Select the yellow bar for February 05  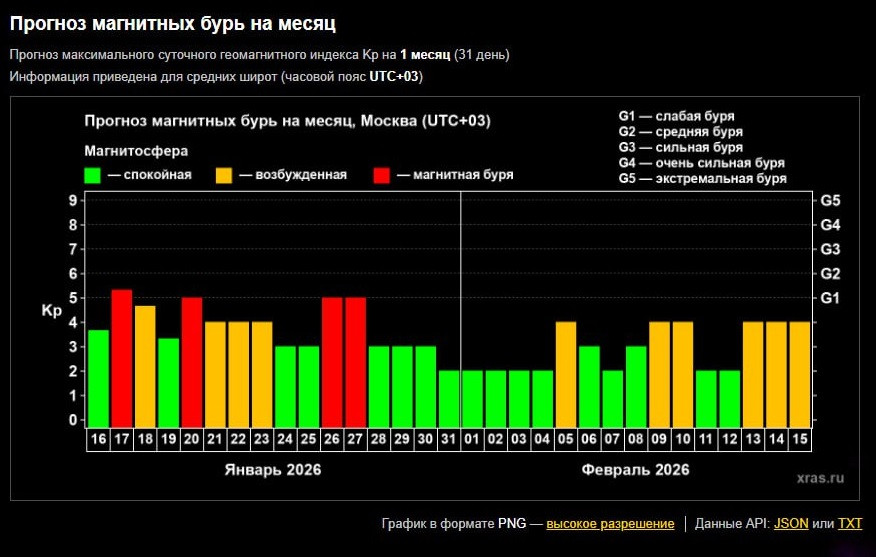point(566,373)
